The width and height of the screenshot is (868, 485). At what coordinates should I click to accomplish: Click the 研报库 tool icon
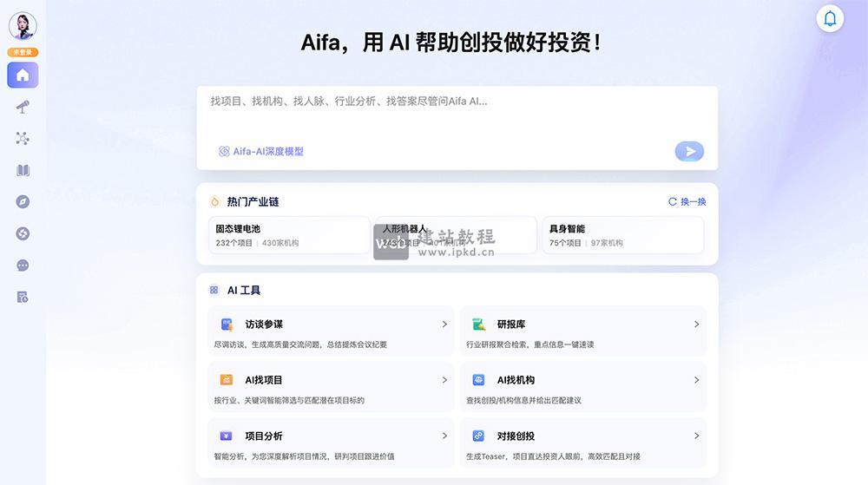click(x=479, y=324)
